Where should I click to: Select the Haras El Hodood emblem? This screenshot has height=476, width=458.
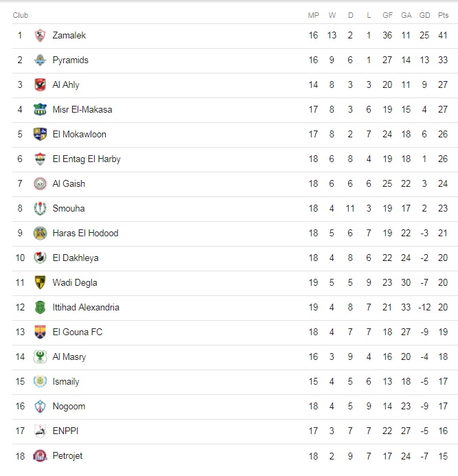40,233
